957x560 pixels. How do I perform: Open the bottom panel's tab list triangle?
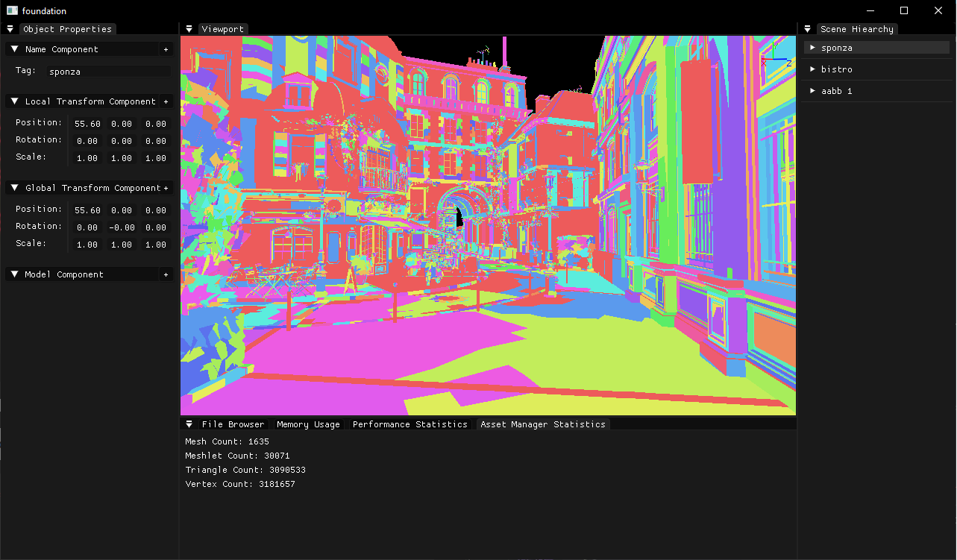coord(189,424)
